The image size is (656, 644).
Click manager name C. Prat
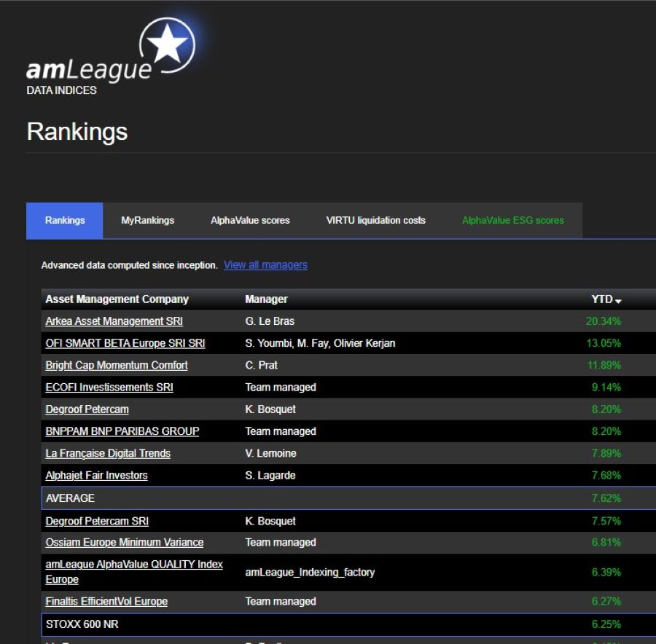point(262,366)
